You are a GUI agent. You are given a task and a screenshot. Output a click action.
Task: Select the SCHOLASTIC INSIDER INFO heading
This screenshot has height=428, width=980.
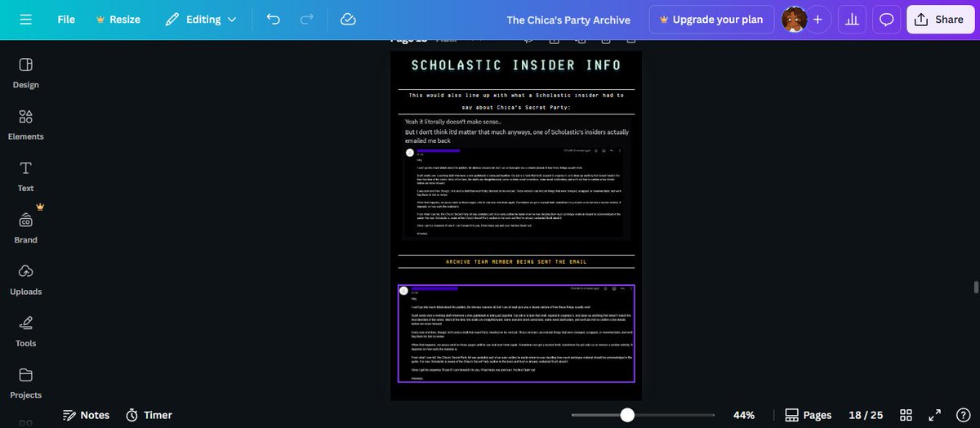516,65
